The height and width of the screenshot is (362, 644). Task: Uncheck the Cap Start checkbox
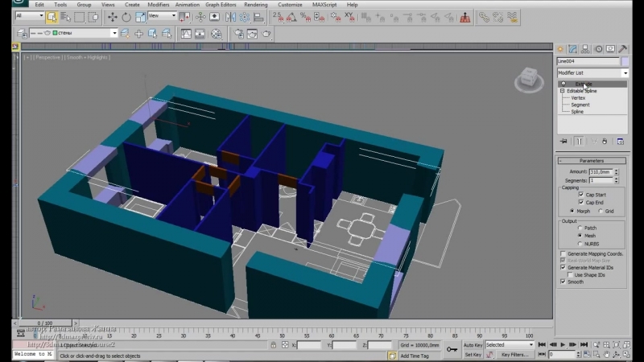(581, 195)
